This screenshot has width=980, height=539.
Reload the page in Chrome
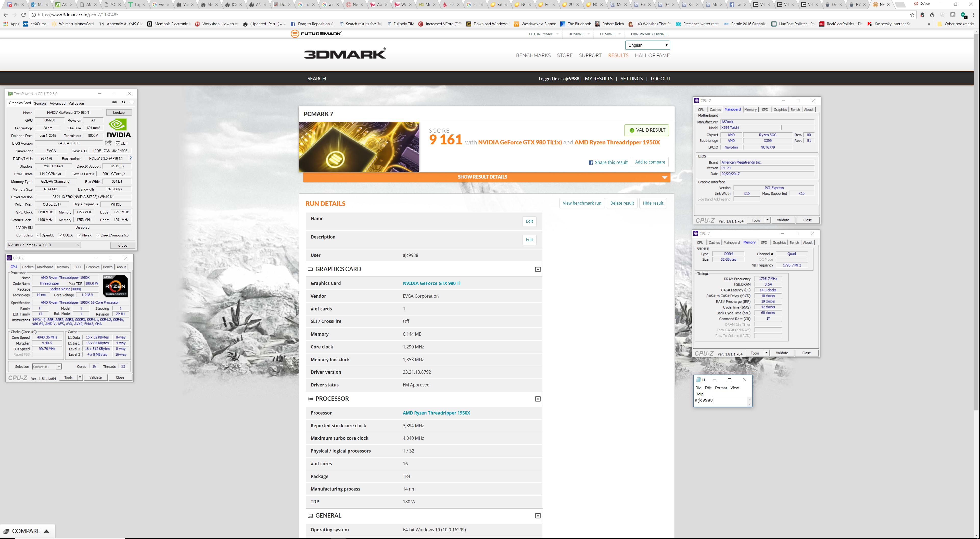click(23, 15)
